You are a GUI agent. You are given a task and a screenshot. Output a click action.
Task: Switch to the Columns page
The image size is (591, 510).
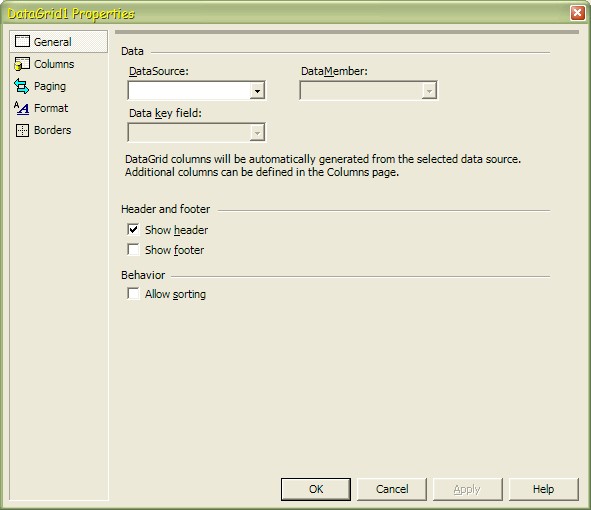tap(54, 64)
